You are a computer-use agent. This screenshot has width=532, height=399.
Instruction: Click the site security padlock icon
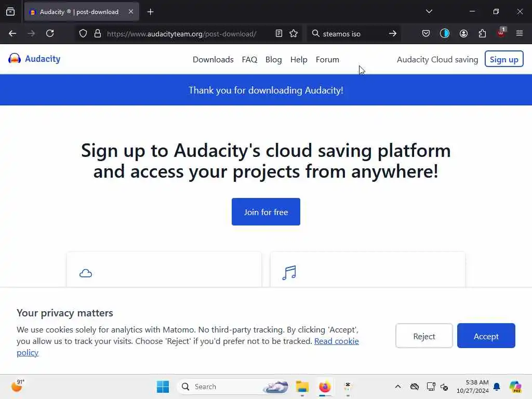(x=98, y=34)
